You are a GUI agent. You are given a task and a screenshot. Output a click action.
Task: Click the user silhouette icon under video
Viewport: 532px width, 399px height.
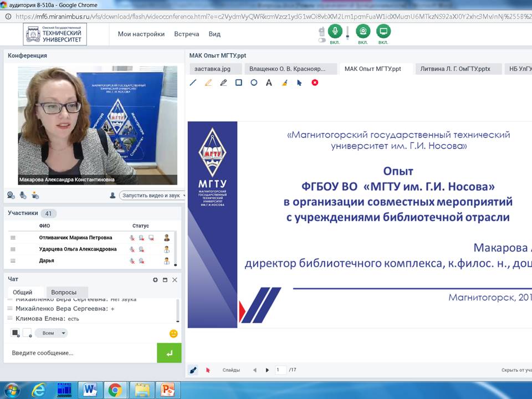point(112,196)
